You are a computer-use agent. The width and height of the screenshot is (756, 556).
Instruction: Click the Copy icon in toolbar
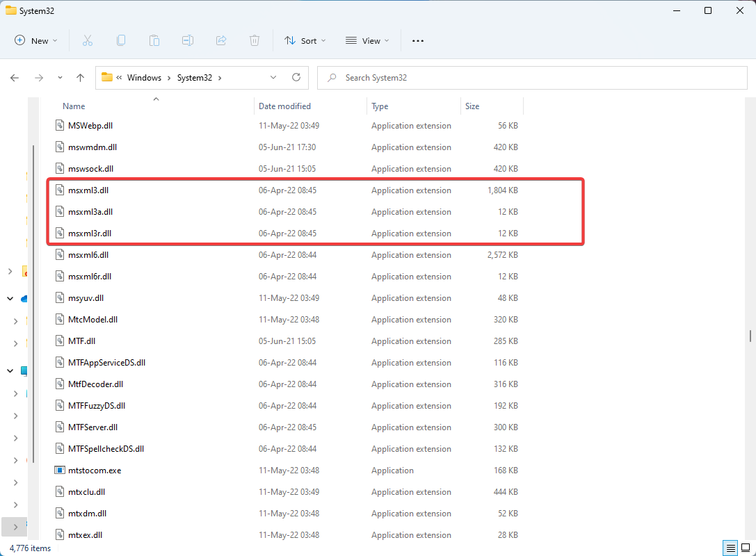point(121,41)
